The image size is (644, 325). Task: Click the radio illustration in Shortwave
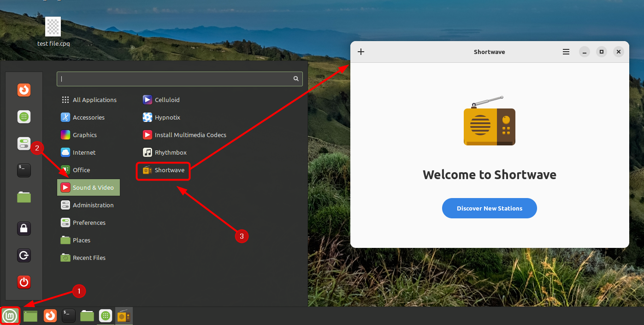click(490, 121)
